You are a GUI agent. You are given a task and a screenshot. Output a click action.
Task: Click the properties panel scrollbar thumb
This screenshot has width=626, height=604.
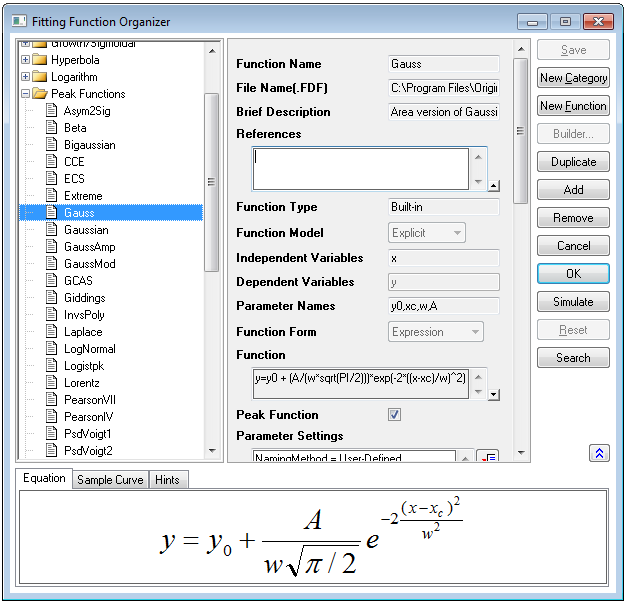[520, 131]
